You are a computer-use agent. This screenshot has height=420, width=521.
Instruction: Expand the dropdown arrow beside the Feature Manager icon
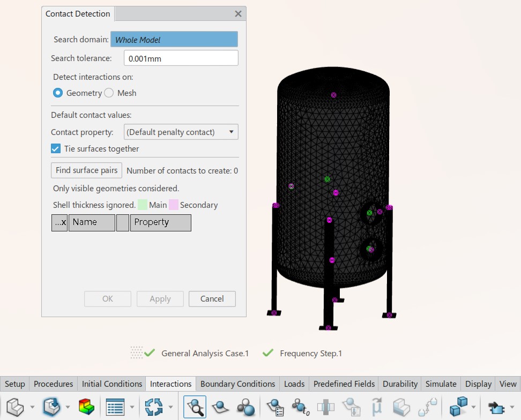point(132,407)
